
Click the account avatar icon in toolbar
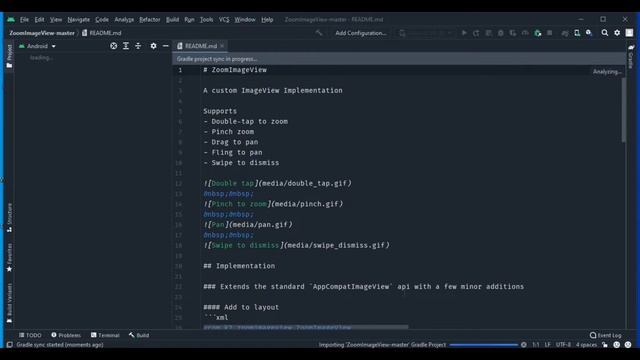(x=629, y=33)
